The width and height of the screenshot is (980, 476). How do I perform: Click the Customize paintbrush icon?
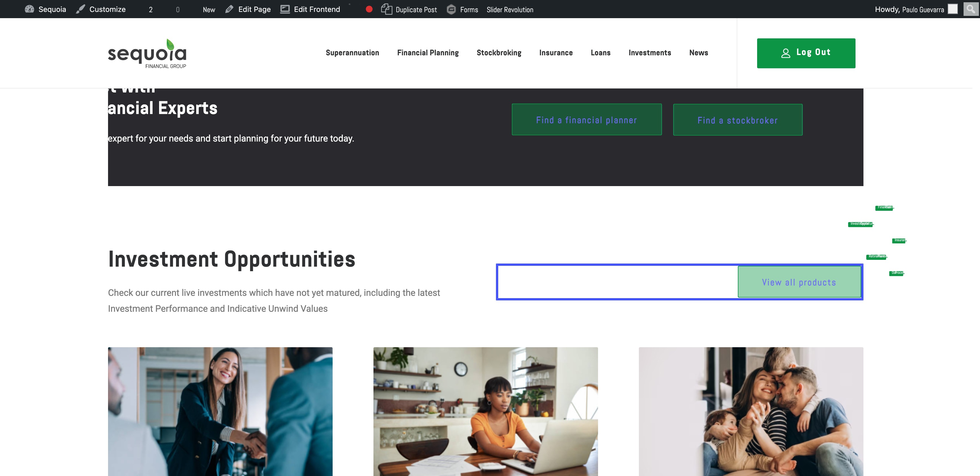tap(80, 9)
